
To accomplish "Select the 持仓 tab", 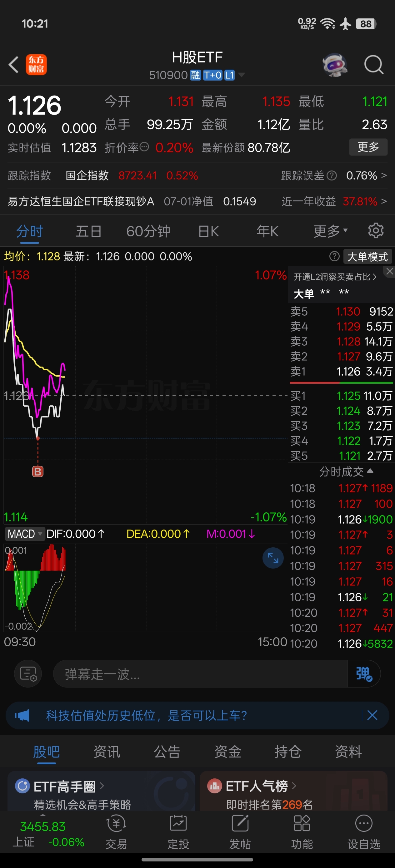I will (288, 752).
